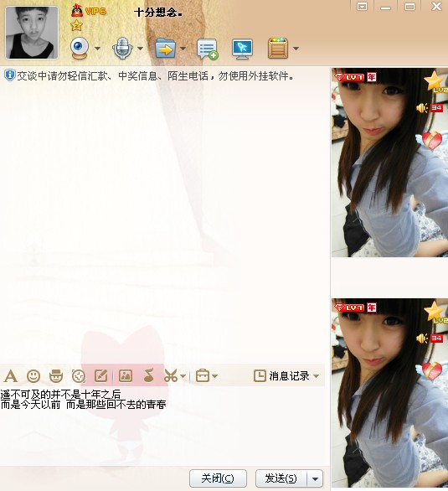
Task: Open the VIP magic emoticon icon
Action: [x=56, y=375]
